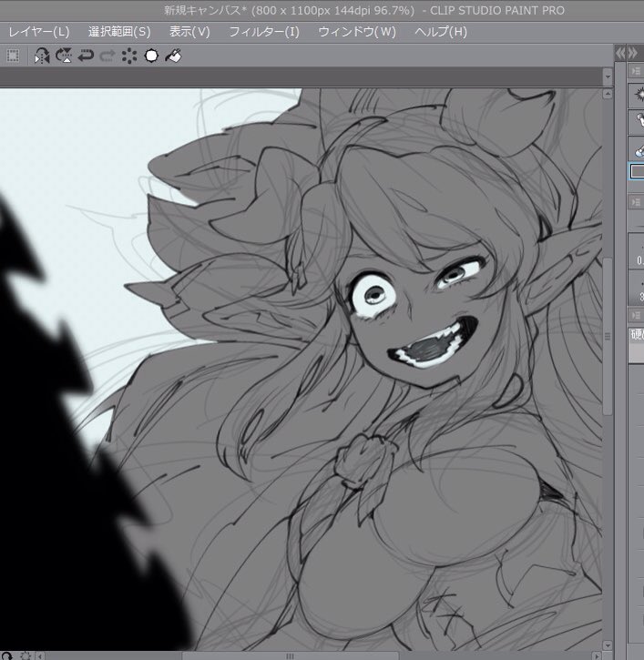Screen dimensions: 644x660
Task: Click the reset rotation icon in the bottom bar
Action: 26,655
